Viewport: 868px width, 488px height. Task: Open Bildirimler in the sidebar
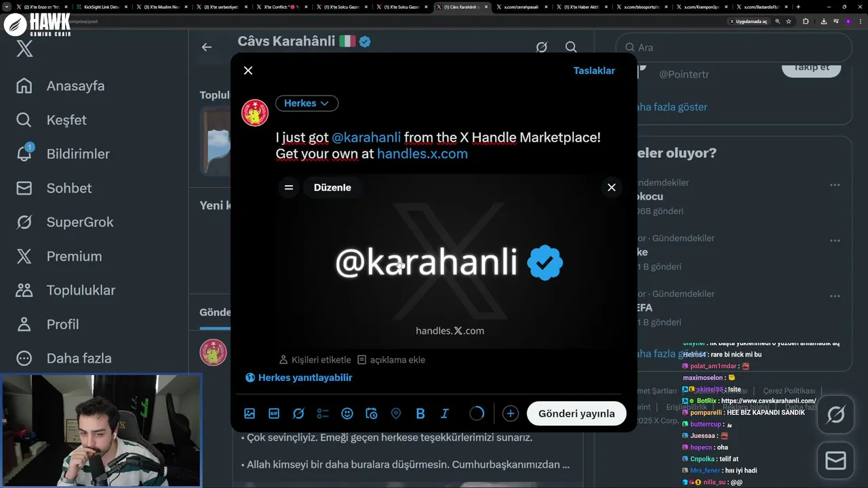click(x=63, y=154)
